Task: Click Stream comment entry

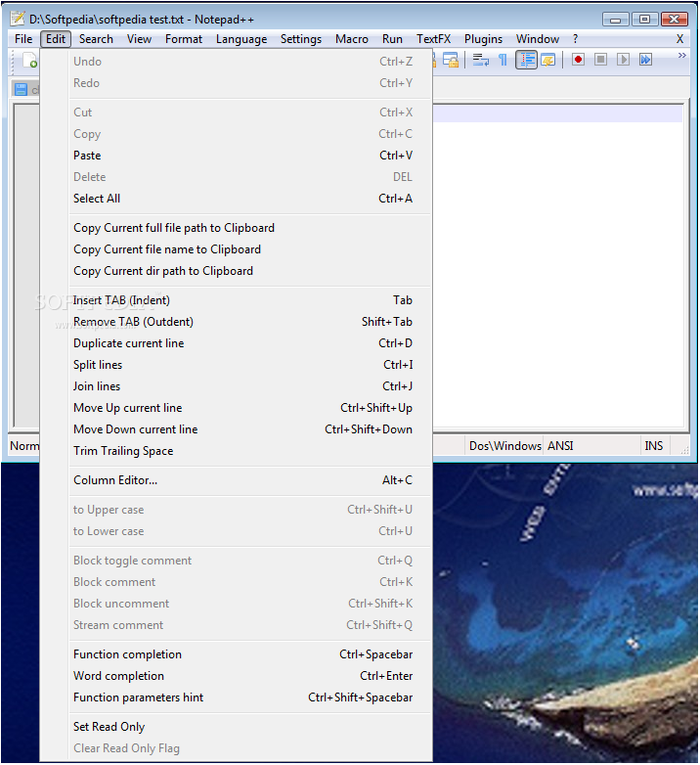Action: 237,625
